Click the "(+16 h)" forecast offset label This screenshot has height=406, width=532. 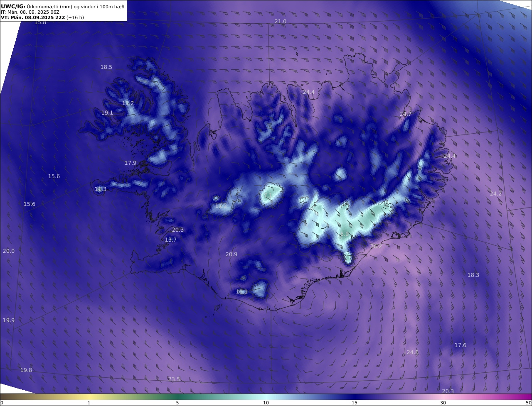[x=75, y=17]
